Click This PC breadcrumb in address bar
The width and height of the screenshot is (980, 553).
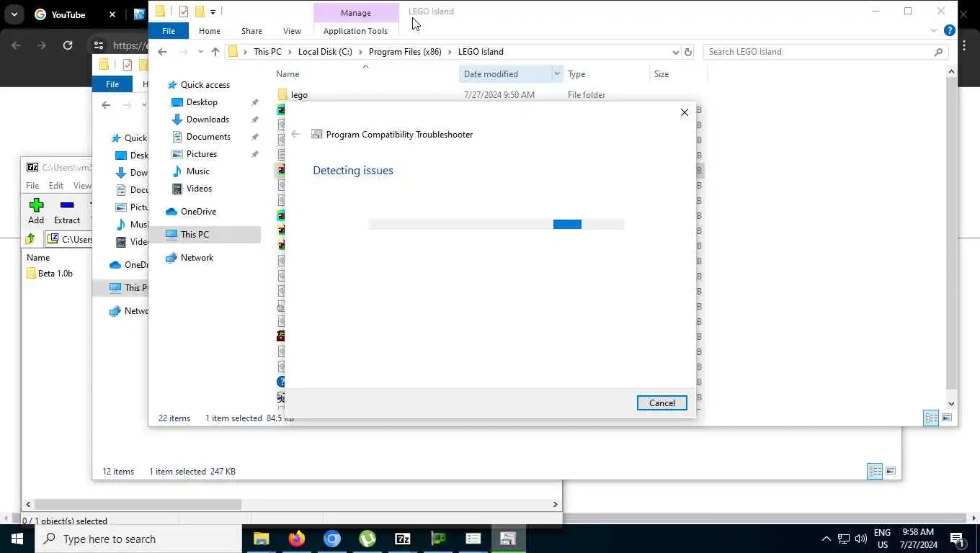[267, 52]
